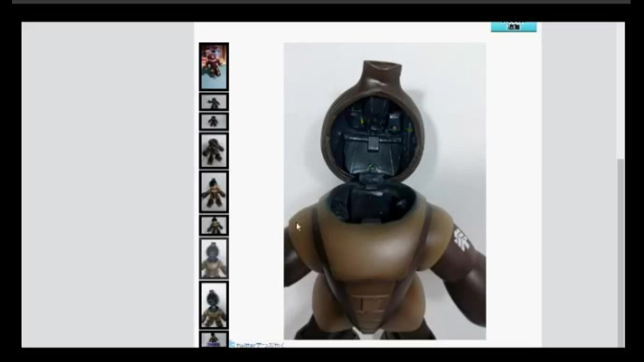The image size is (644, 362).
Task: Select the second thumbnail of the dark figure
Action: (214, 102)
